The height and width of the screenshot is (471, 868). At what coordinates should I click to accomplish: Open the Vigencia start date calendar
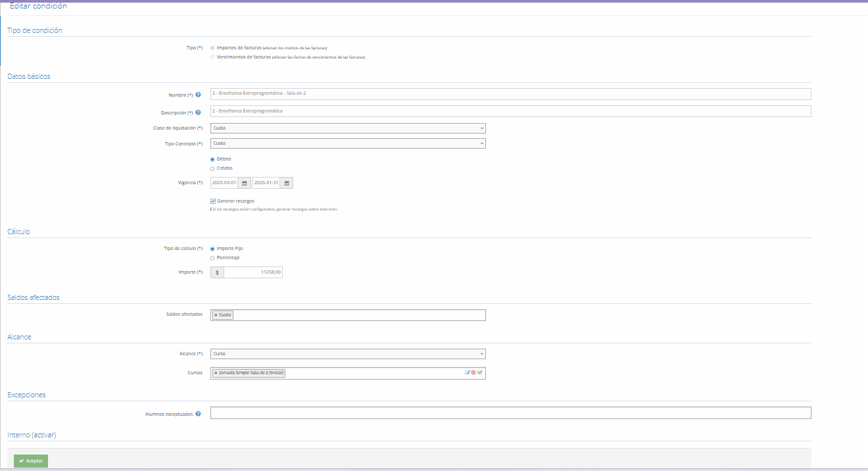click(x=244, y=183)
